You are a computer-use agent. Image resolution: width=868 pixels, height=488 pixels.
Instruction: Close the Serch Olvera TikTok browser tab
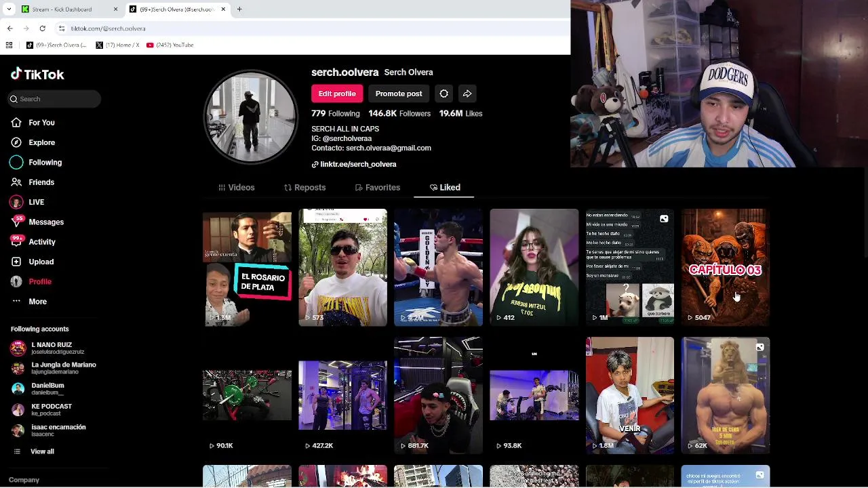[x=223, y=9]
